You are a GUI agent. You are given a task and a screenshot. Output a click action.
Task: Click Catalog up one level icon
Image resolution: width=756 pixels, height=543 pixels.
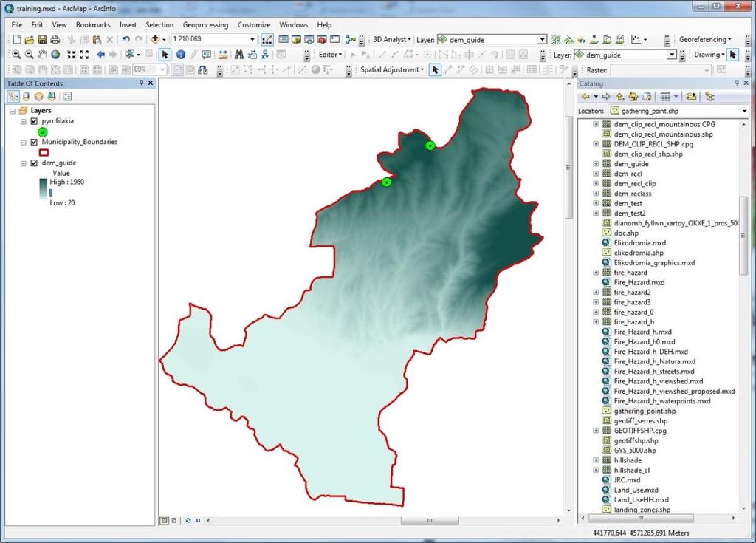pos(620,97)
